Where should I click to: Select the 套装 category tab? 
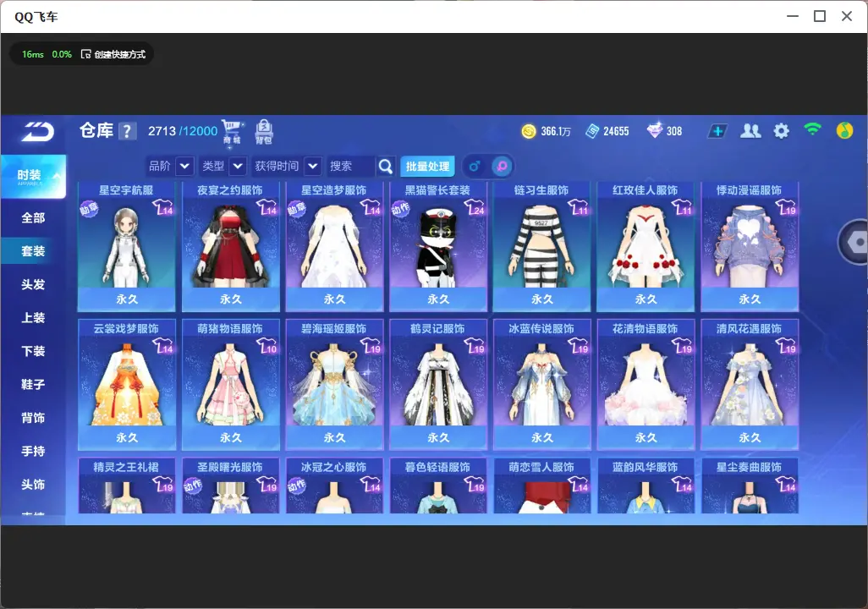[33, 251]
